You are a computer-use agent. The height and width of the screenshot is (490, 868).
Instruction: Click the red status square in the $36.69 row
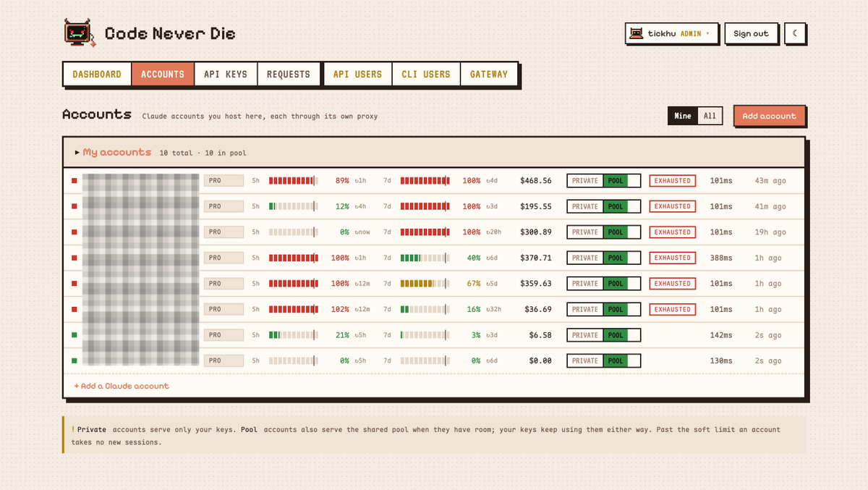click(74, 309)
